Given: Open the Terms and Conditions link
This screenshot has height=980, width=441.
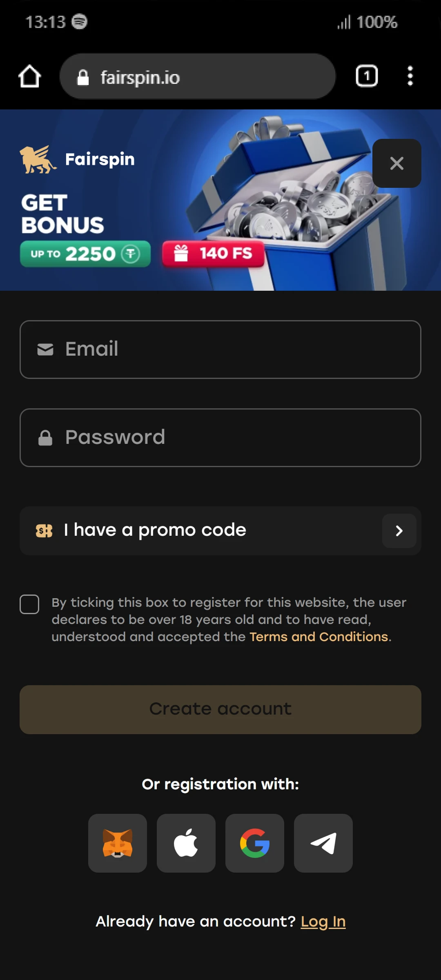Looking at the screenshot, I should tap(318, 637).
